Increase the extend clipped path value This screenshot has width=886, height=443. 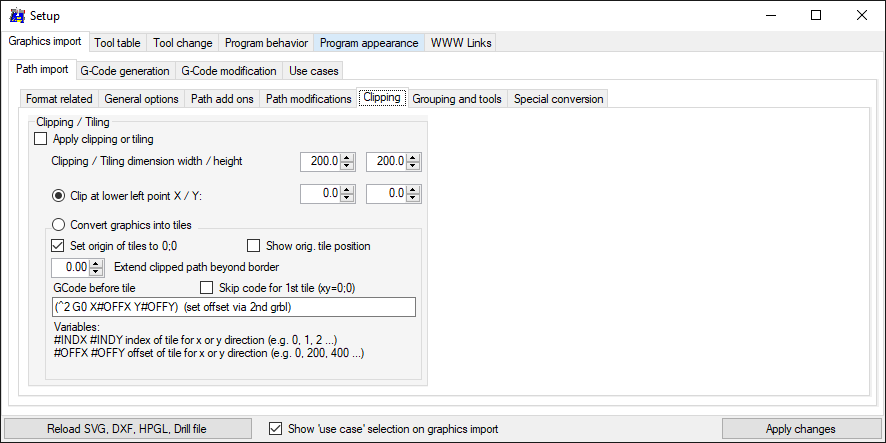(x=97, y=263)
